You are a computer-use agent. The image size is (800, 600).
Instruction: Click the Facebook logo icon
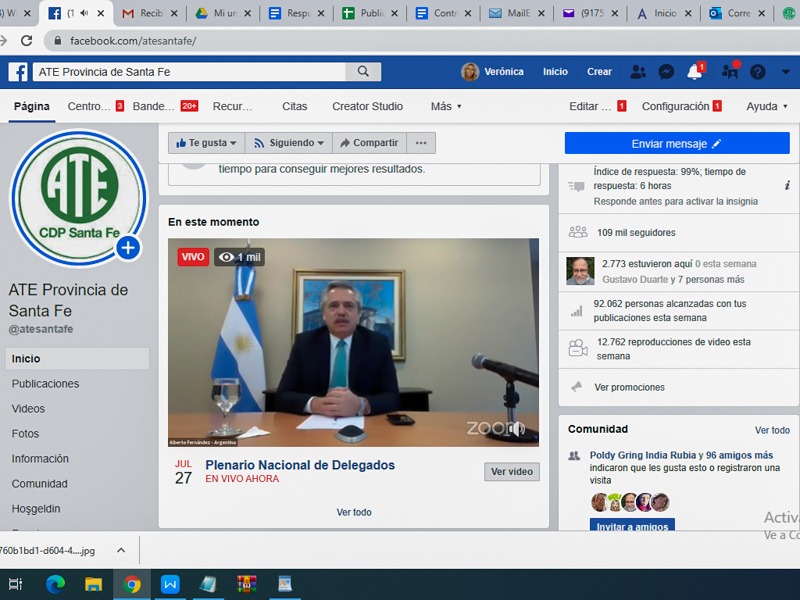click(18, 72)
